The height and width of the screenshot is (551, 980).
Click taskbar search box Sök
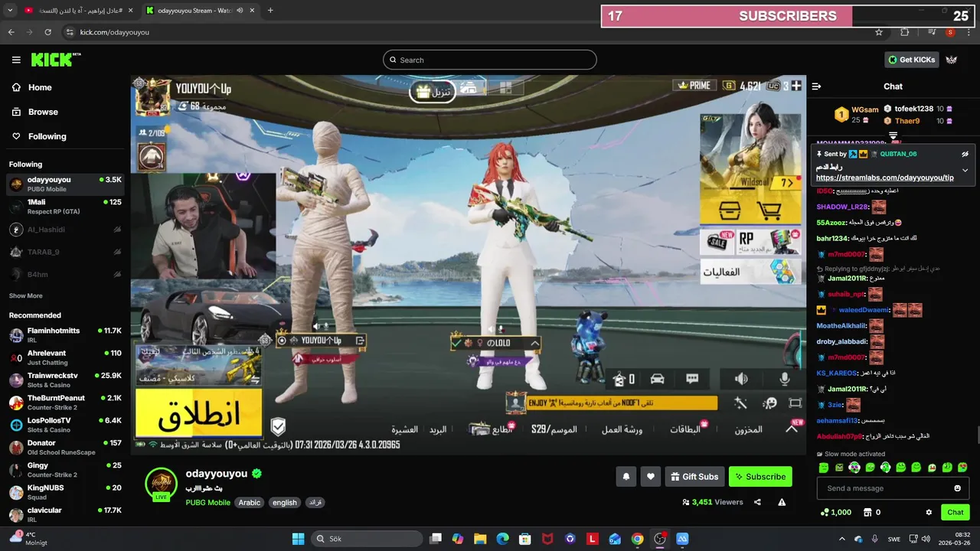367,539
